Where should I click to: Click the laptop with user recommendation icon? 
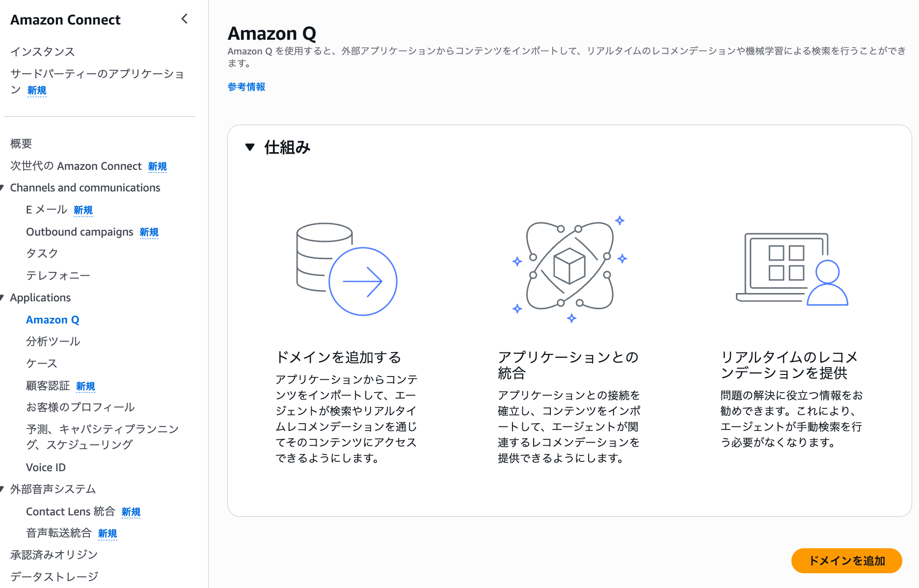click(792, 269)
